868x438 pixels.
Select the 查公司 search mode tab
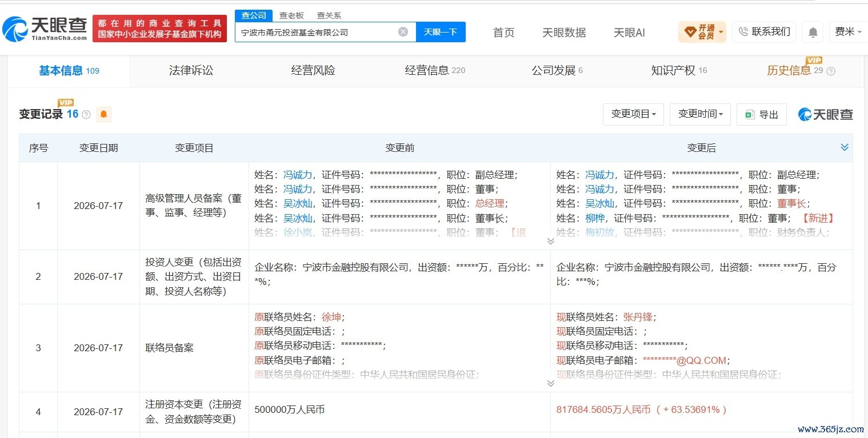(x=253, y=16)
